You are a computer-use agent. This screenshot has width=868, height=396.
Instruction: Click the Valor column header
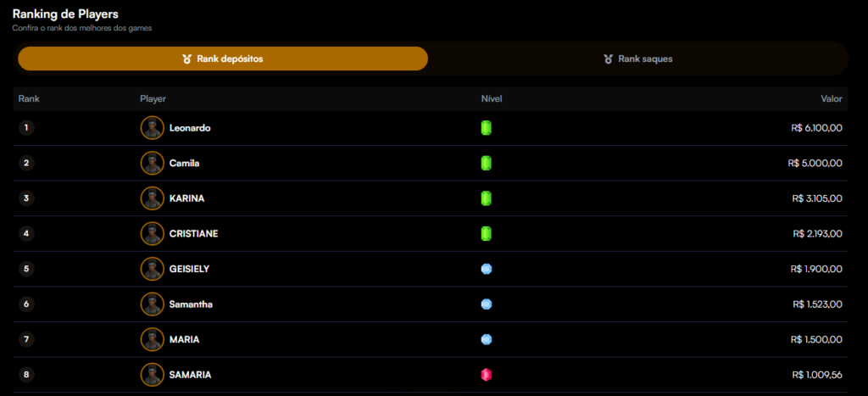pos(831,99)
